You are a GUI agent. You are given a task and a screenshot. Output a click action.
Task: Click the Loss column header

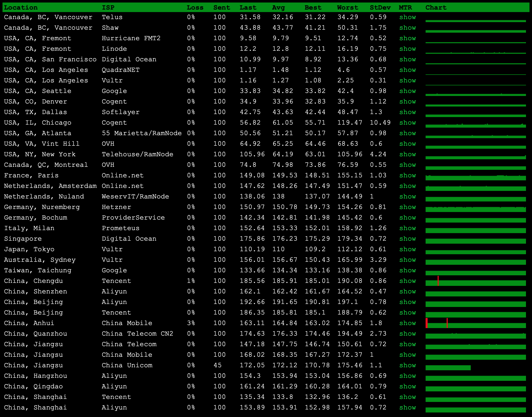[195, 8]
